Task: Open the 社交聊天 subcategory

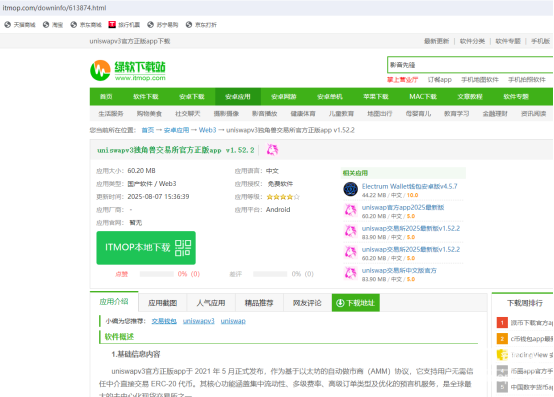Action: (188, 114)
